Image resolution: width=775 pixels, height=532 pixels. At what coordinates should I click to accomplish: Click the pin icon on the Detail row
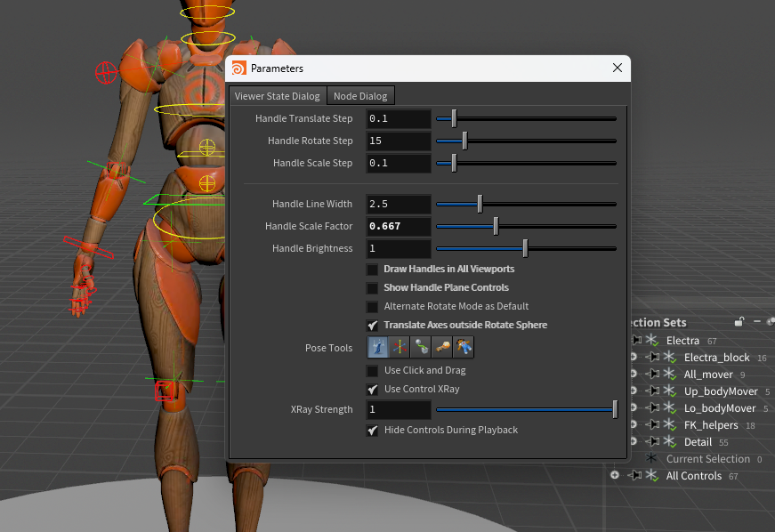pos(653,441)
